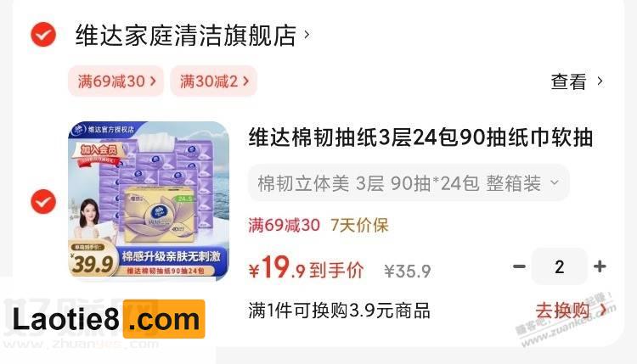This screenshot has height=364, width=637.
Task: Click the quantity field showing 2
Action: coord(560,266)
